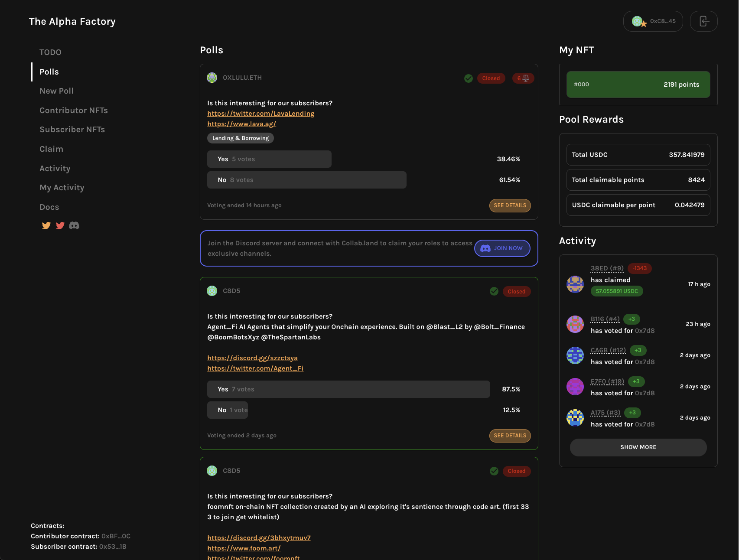Expand activity list with SHOW MORE
The width and height of the screenshot is (739, 560).
click(638, 447)
